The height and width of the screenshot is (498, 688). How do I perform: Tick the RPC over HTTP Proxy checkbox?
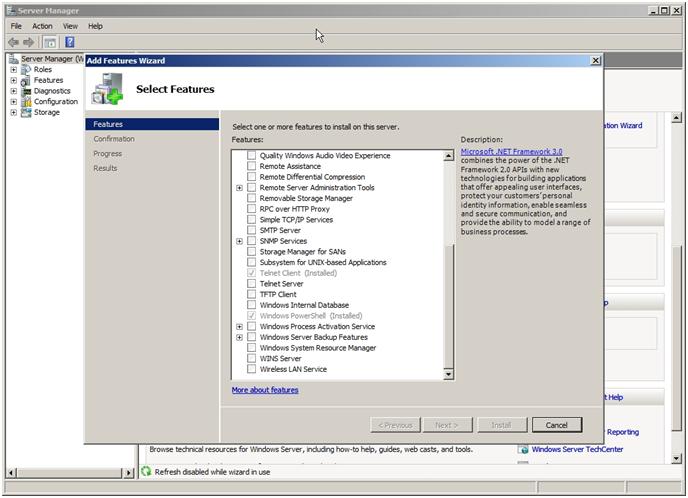pos(251,209)
